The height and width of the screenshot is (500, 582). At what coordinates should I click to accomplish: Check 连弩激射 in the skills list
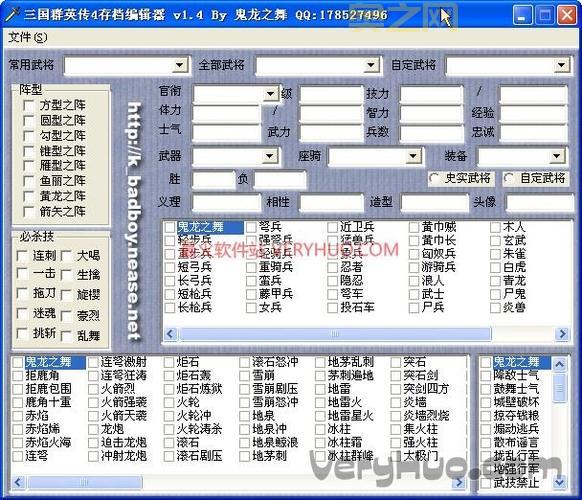click(x=94, y=362)
